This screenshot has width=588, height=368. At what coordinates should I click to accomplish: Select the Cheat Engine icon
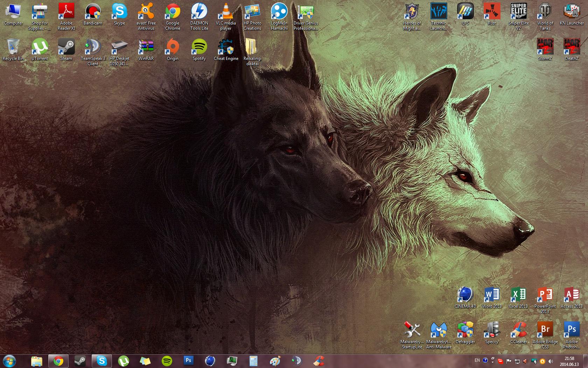click(x=226, y=50)
